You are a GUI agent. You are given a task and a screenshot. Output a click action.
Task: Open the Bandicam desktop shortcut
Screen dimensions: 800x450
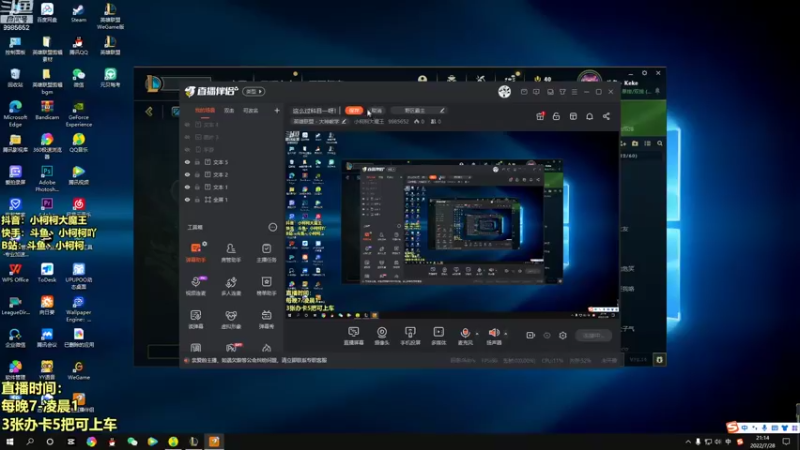click(47, 111)
